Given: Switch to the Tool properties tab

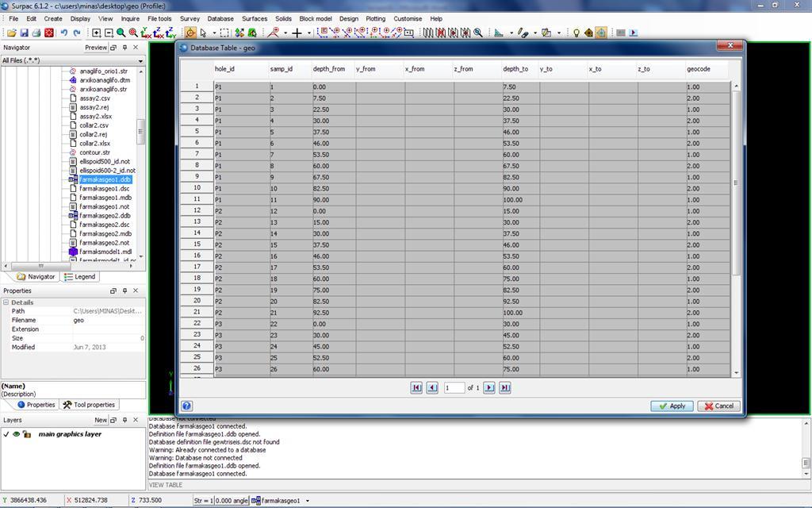Looking at the screenshot, I should tap(89, 405).
